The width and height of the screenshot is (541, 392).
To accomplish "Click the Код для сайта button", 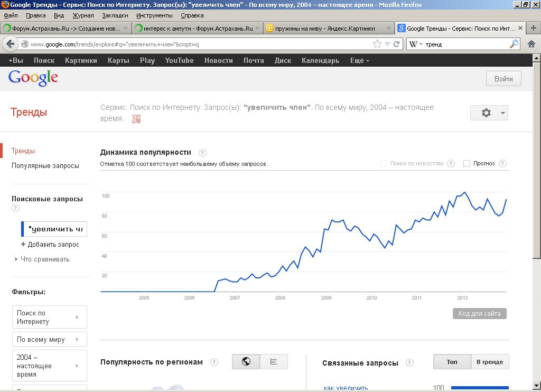I will tap(480, 314).
